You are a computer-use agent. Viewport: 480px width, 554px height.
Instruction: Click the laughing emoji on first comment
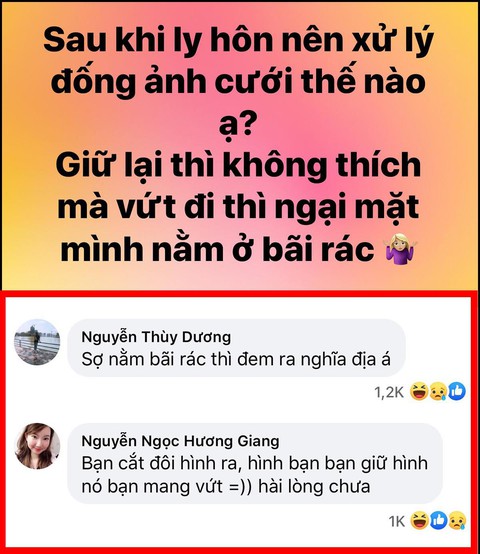[x=419, y=392]
